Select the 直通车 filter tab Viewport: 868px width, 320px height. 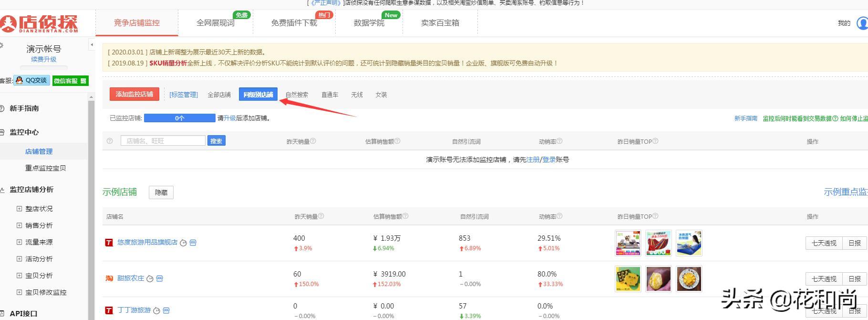[330, 95]
